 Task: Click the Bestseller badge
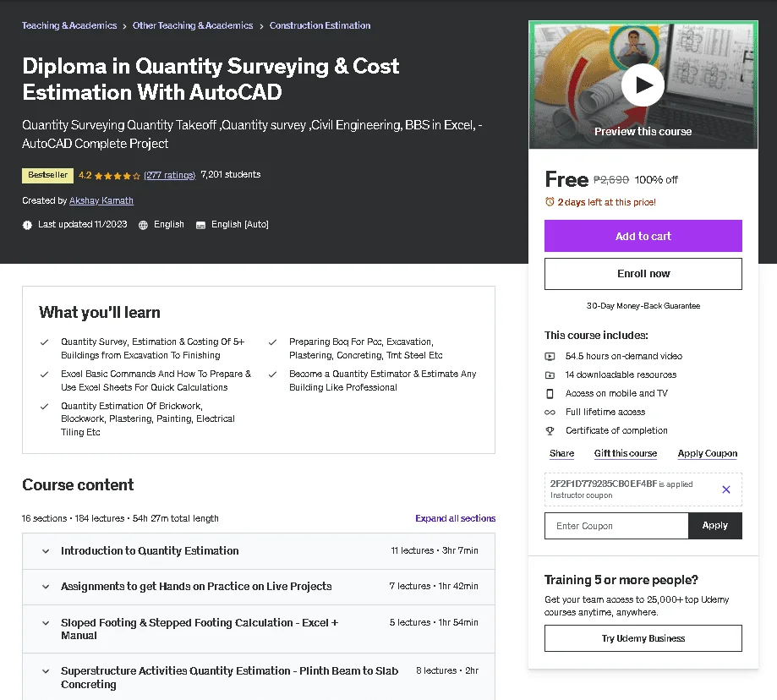47,175
